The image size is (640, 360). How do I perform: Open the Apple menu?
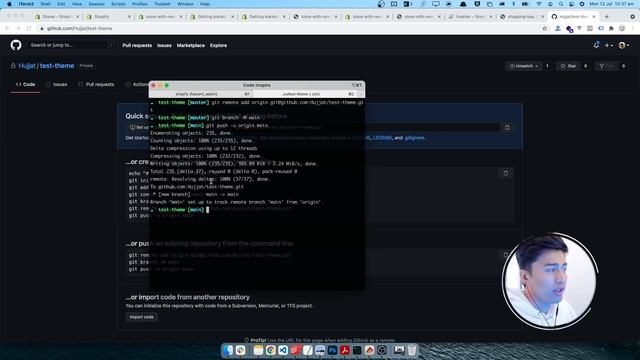pos(9,4)
